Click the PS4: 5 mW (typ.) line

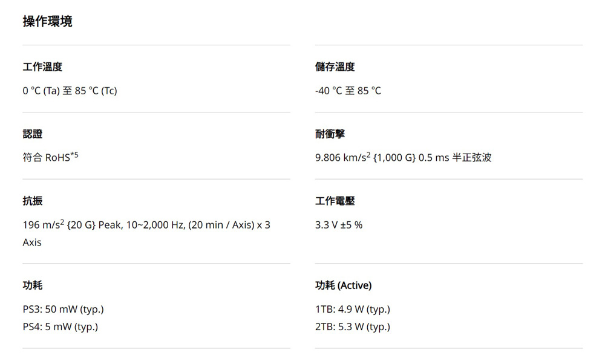[60, 327]
